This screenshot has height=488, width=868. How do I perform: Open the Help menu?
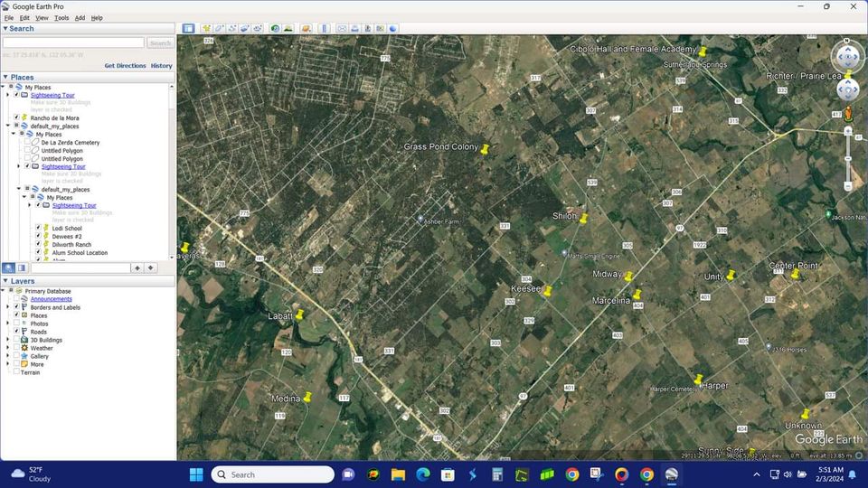(x=97, y=18)
